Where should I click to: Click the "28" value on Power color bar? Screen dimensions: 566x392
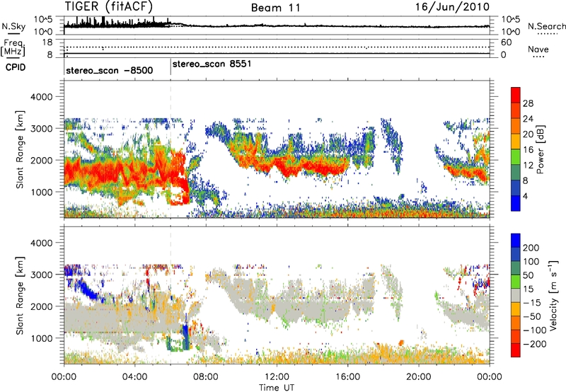click(x=528, y=103)
